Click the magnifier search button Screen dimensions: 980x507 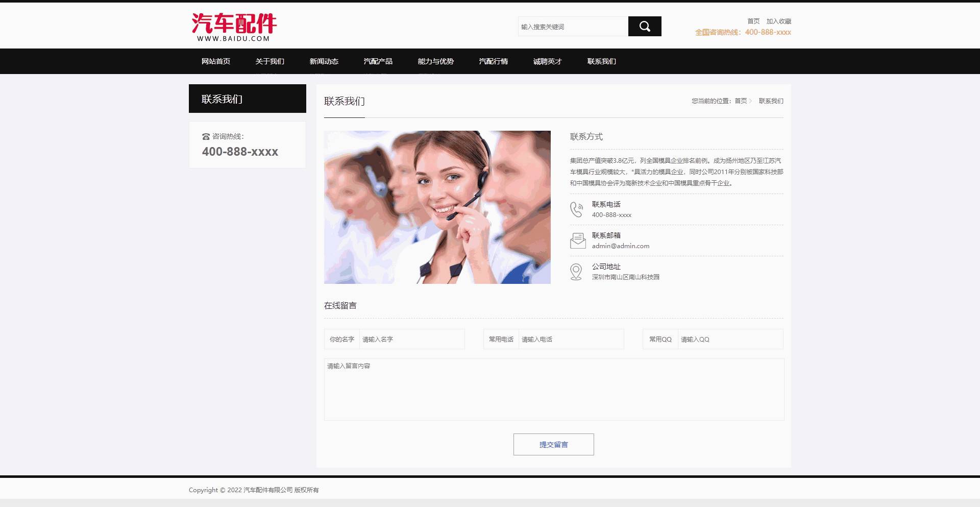tap(644, 27)
